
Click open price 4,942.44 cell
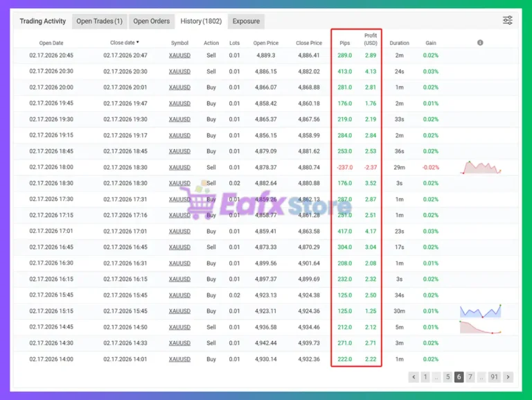[266, 343]
